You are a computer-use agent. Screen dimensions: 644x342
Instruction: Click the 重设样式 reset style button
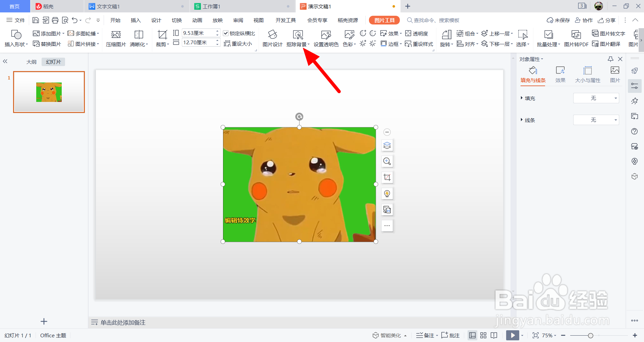pyautogui.click(x=419, y=44)
